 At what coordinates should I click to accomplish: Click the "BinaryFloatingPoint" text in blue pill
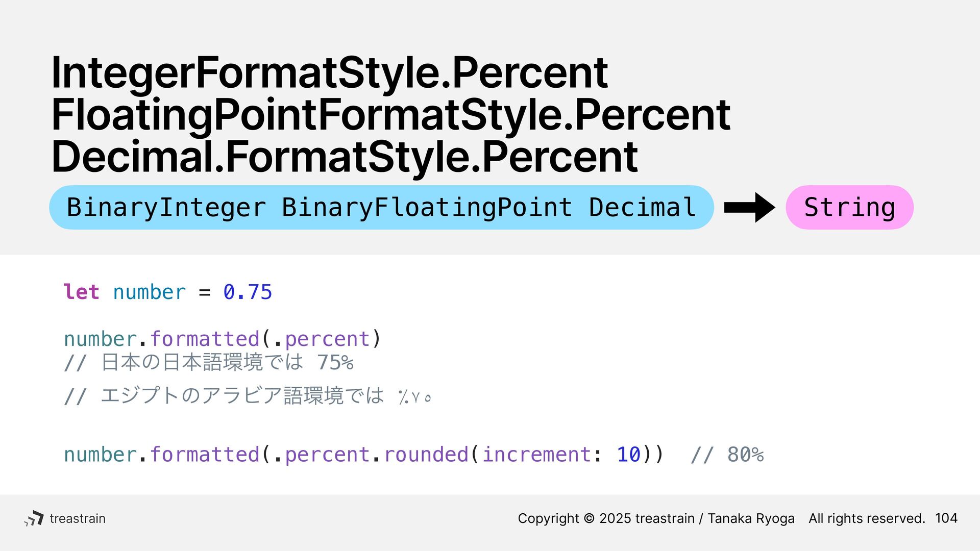(x=427, y=208)
